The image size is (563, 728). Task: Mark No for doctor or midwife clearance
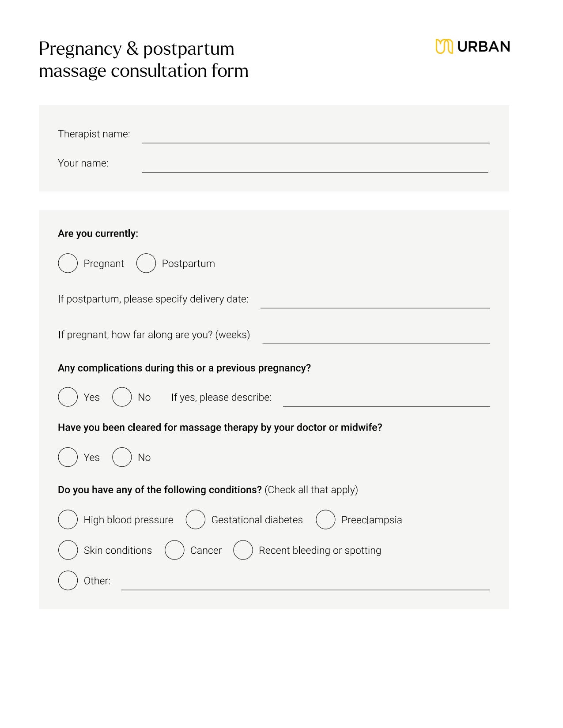coord(122,457)
